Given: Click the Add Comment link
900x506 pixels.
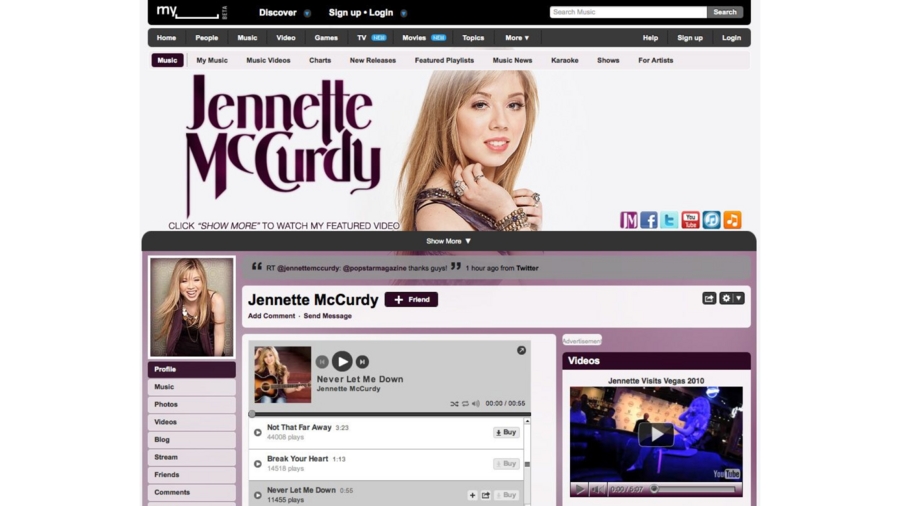Looking at the screenshot, I should [x=271, y=316].
